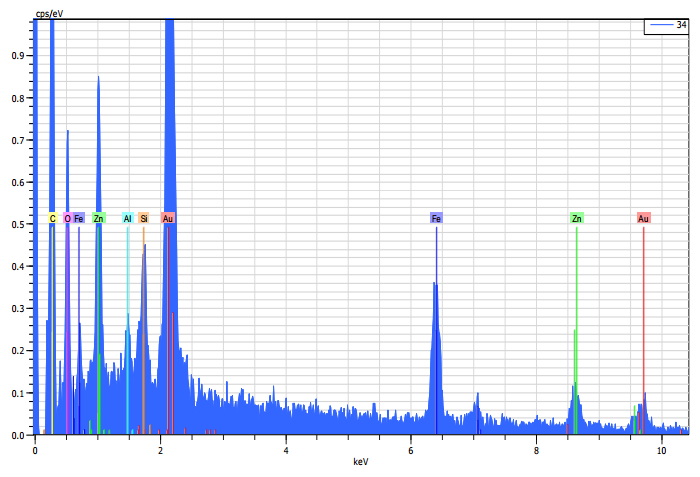This screenshot has height=477, width=700.
Task: Click the 2 tick on keV axis
Action: pos(160,450)
